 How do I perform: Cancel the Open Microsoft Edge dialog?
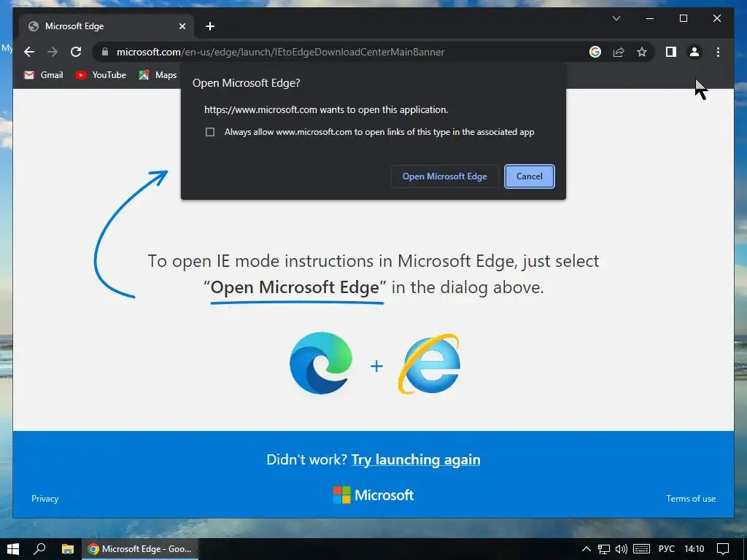point(530,176)
